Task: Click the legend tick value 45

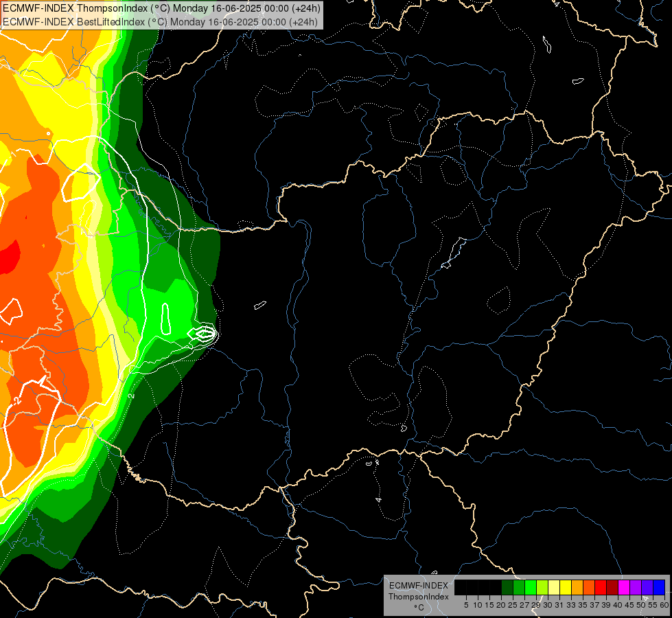Action: [x=629, y=605]
